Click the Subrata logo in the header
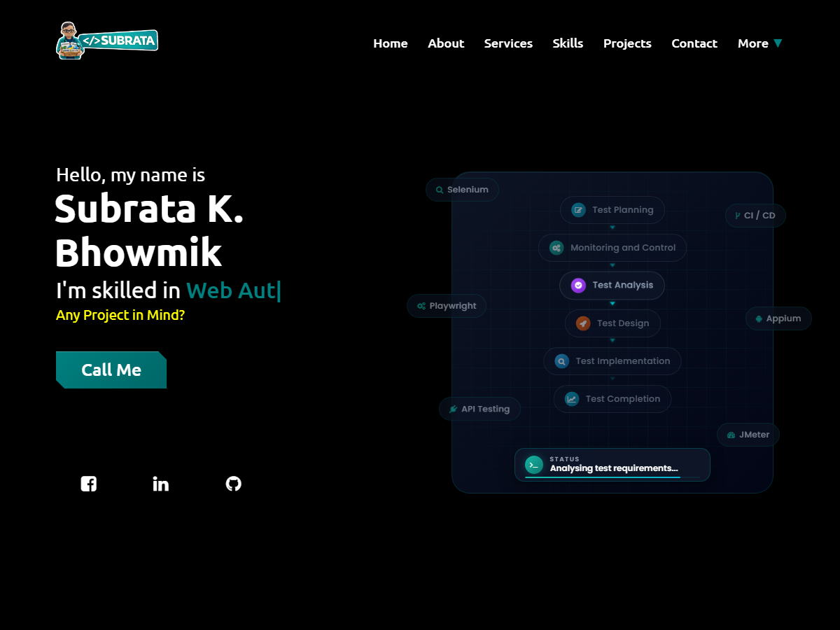 coord(107,41)
